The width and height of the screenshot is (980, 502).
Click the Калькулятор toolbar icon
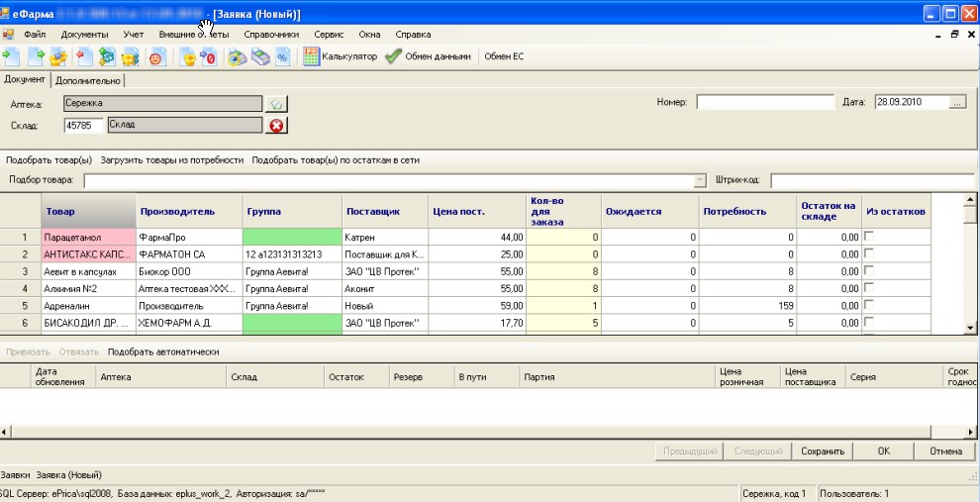tap(312, 56)
